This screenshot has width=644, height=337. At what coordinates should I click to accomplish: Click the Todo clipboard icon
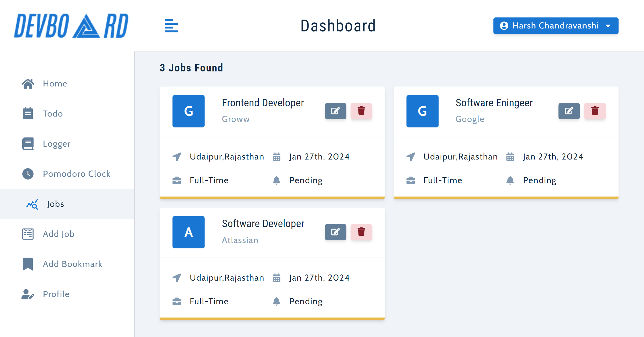[28, 114]
